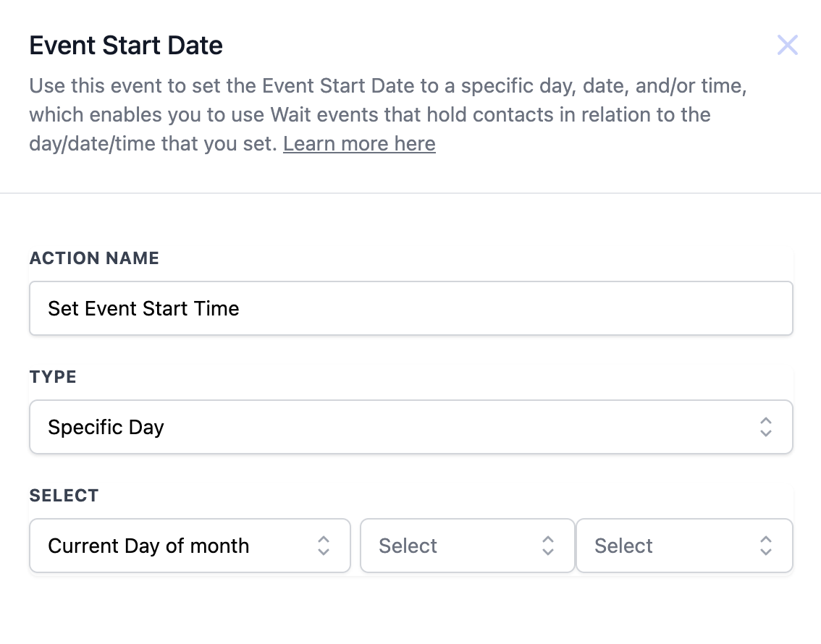Click the rightmost Select dropdown's chevron arrows
This screenshot has width=821, height=644.
(766, 546)
